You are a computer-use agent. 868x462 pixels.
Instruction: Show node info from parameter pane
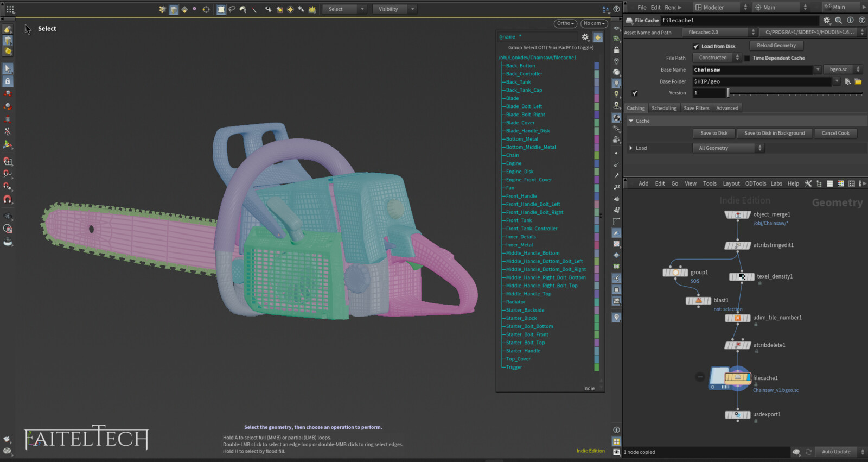click(850, 20)
